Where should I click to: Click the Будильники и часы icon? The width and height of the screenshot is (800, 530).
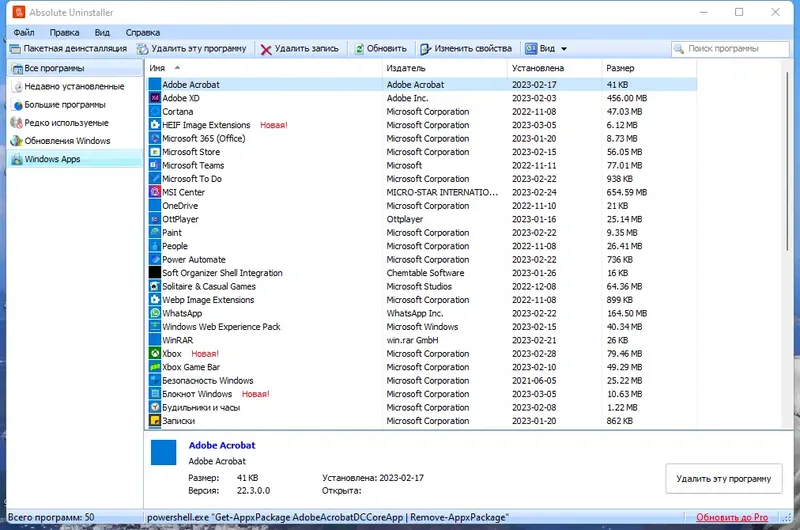pos(155,407)
